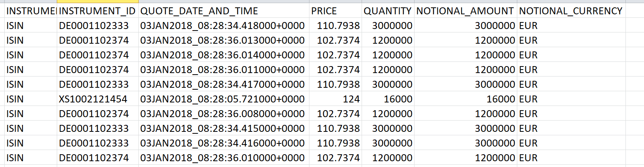Select timestamp 03JAN2018_08:28:34.416000+0000 cell

pos(224,143)
